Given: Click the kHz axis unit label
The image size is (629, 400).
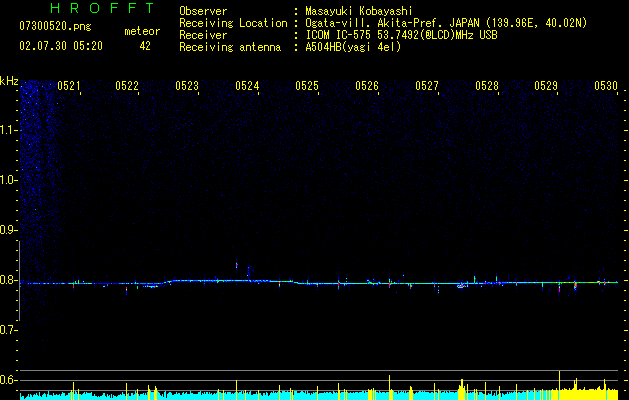Looking at the screenshot, I should pyautogui.click(x=9, y=81).
